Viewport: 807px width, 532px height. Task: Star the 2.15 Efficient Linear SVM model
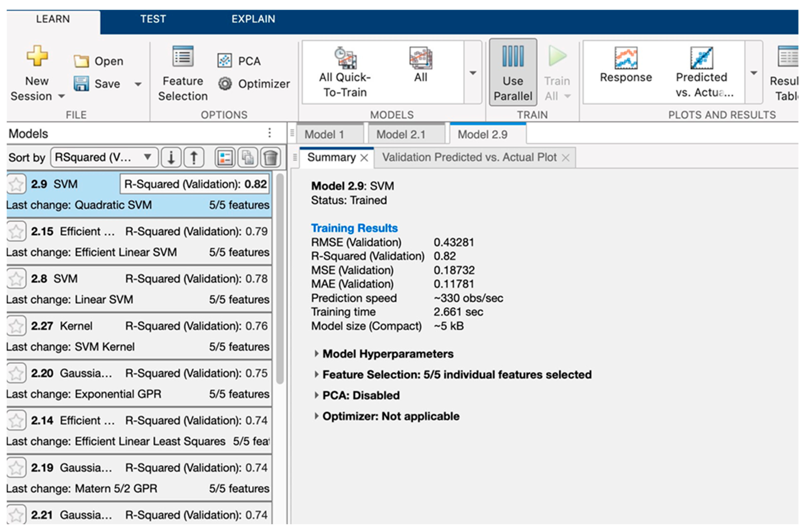[16, 232]
